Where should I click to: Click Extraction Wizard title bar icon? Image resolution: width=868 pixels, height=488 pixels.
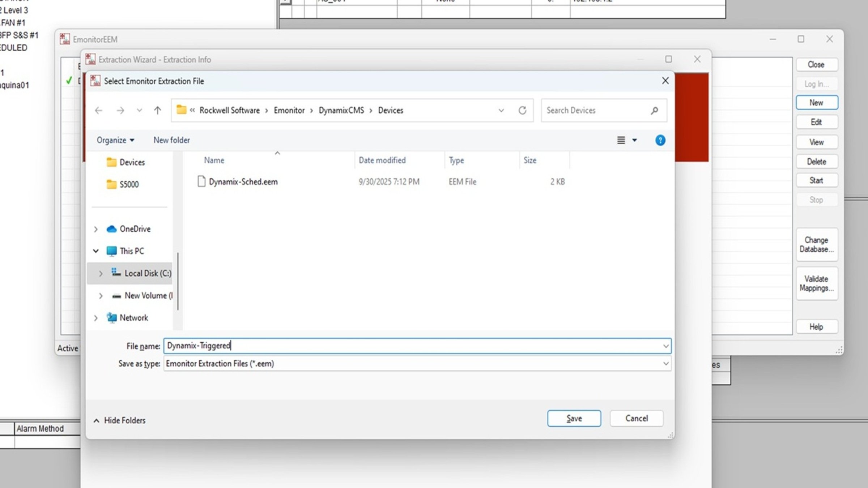click(x=90, y=59)
